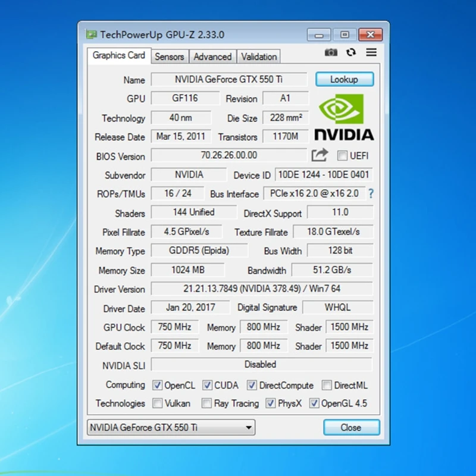Take a screenshot with the camera icon
The image size is (476, 476).
pyautogui.click(x=331, y=52)
